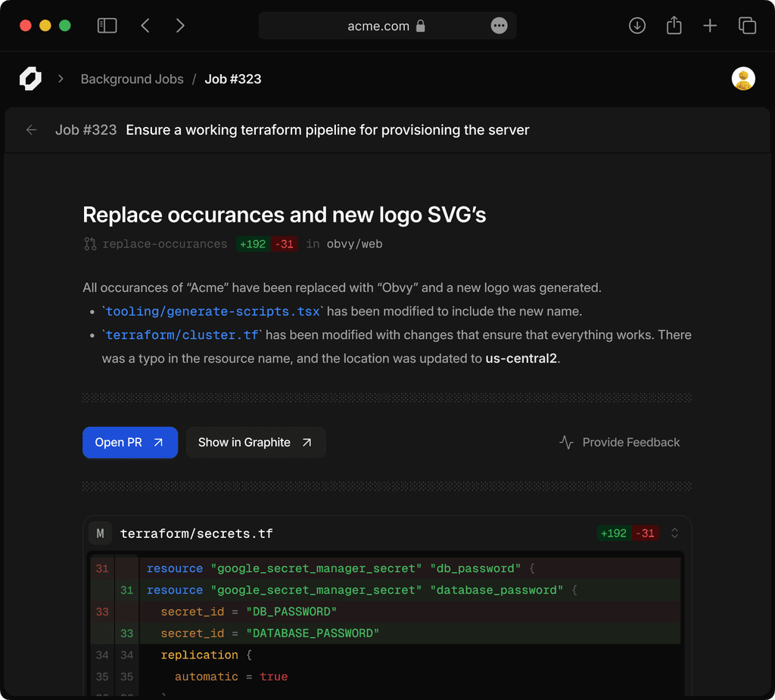The height and width of the screenshot is (700, 775).
Task: Click the Provide Feedback pulse icon
Action: [566, 442]
